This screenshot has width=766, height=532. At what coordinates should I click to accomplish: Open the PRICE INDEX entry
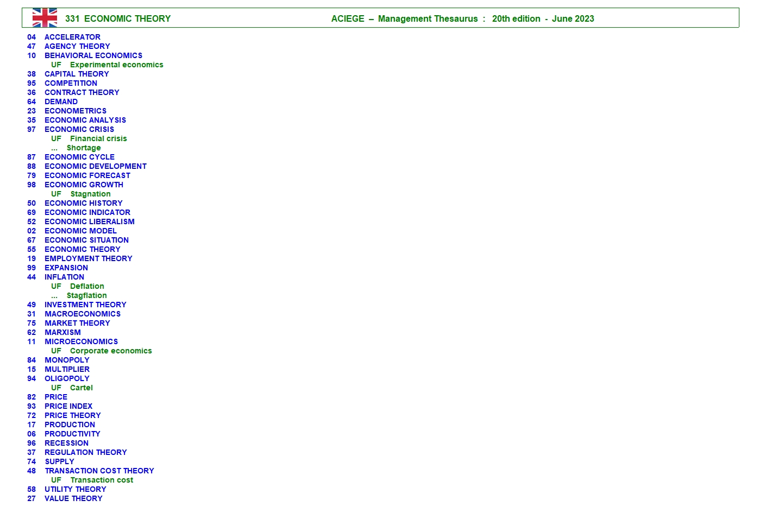point(68,406)
